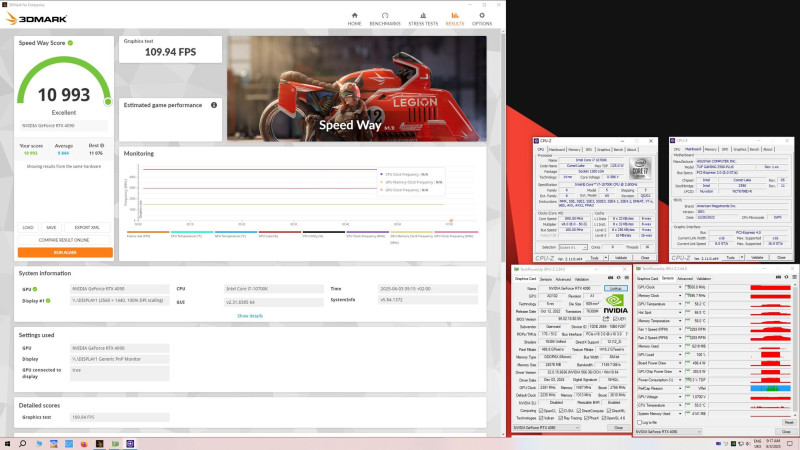The image size is (800, 450).
Task: Toggle the PhysX checkbox in GPU-Z
Action: coord(586,418)
